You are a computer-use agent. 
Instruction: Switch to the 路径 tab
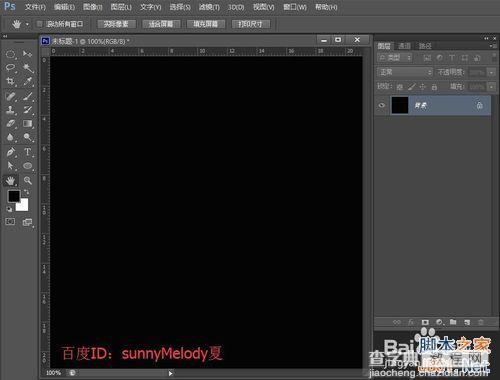[x=425, y=46]
